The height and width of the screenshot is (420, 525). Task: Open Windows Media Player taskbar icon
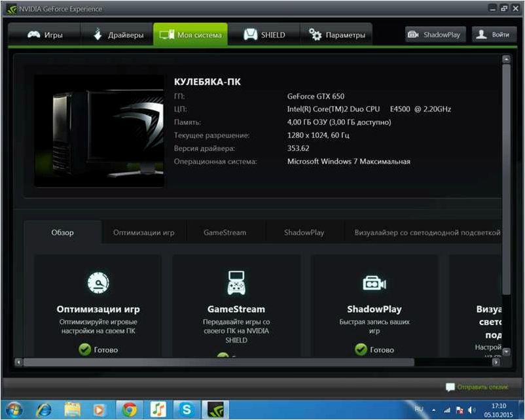point(100,410)
